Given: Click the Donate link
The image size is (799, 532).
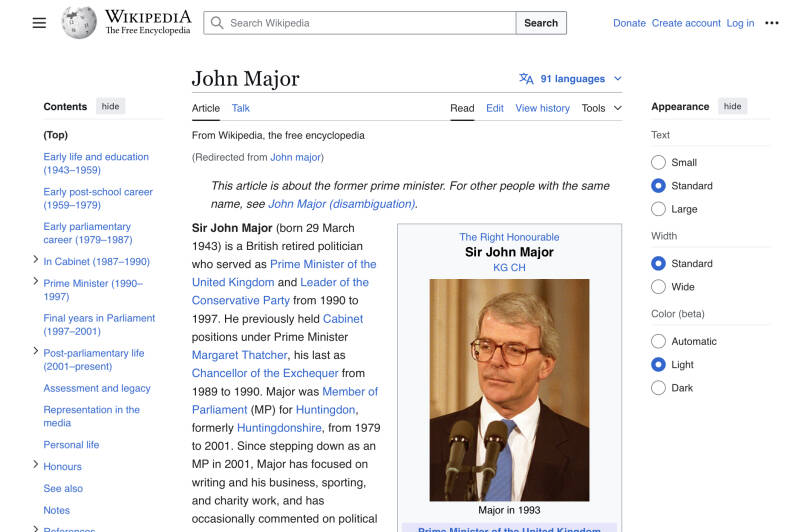Looking at the screenshot, I should (x=629, y=23).
